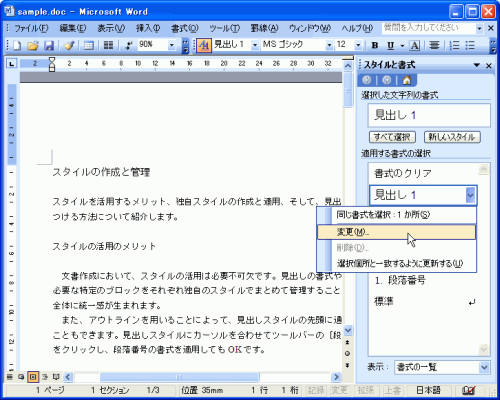
Task: Click the horizontal scrollbar thumb
Action: [x=179, y=377]
